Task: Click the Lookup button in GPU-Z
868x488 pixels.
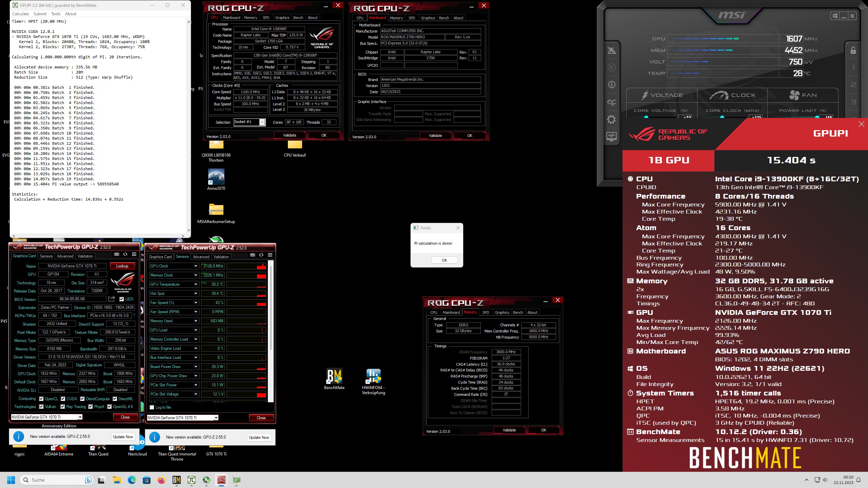Action: tap(122, 266)
